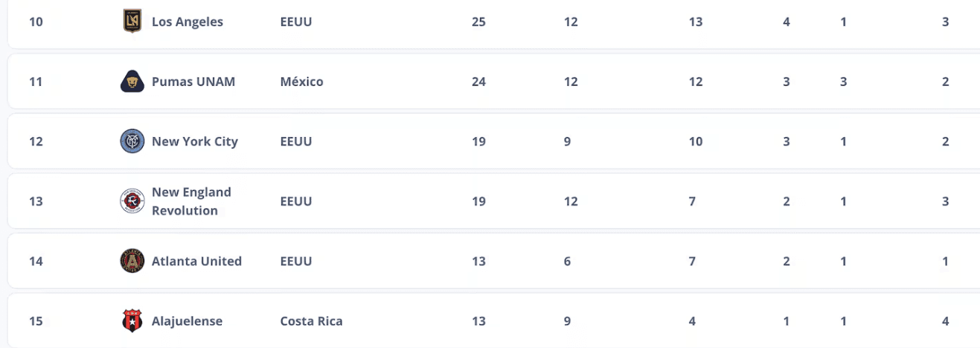Open the Alajuelense team page
The height and width of the screenshot is (348, 980).
[187, 321]
